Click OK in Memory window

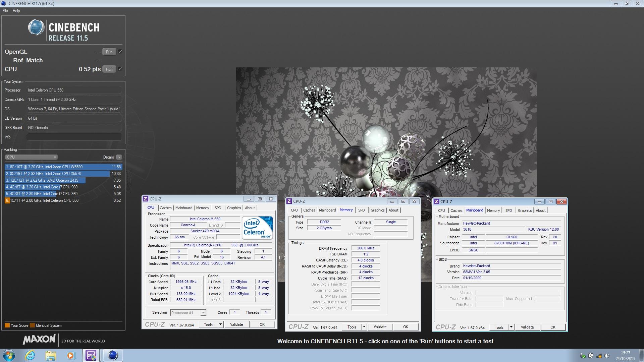[x=406, y=327]
